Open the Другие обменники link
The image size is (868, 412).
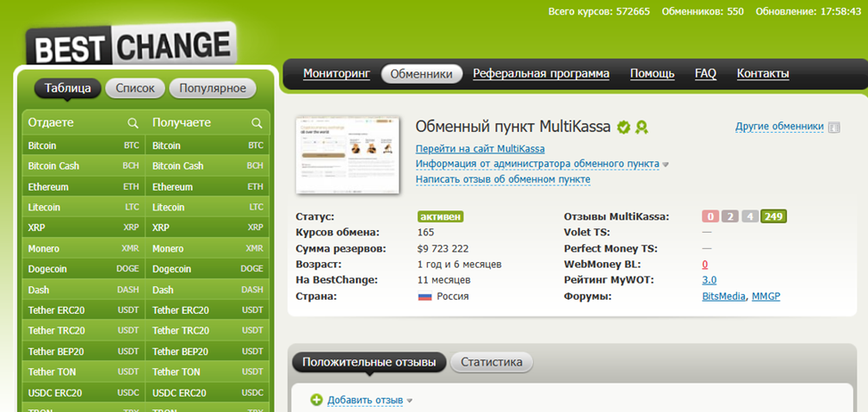[780, 127]
